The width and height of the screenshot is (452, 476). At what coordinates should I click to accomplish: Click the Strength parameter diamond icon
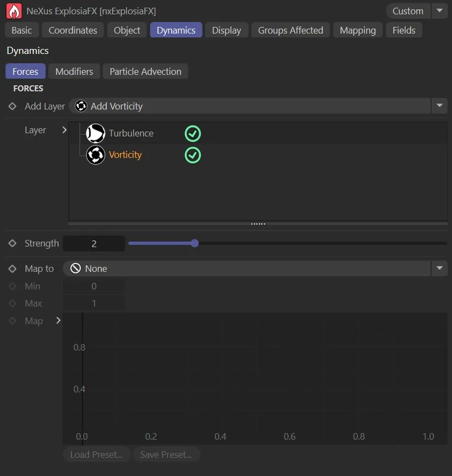tap(12, 243)
